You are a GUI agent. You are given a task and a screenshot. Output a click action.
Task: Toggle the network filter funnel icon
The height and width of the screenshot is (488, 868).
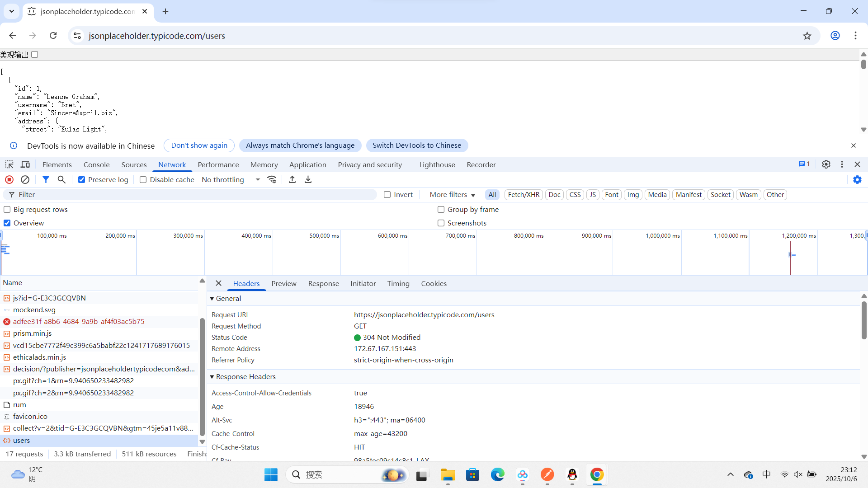click(x=46, y=179)
